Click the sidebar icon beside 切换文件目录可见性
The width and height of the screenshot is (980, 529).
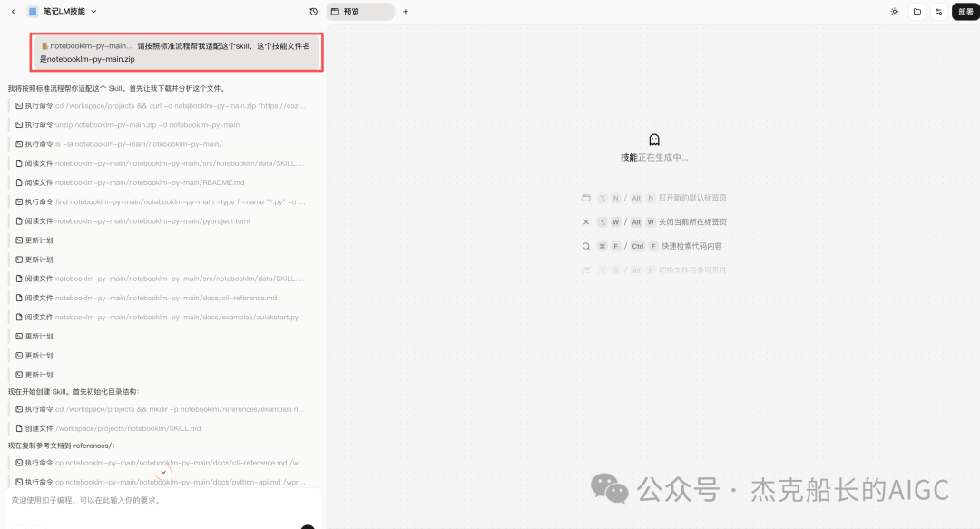click(x=586, y=270)
